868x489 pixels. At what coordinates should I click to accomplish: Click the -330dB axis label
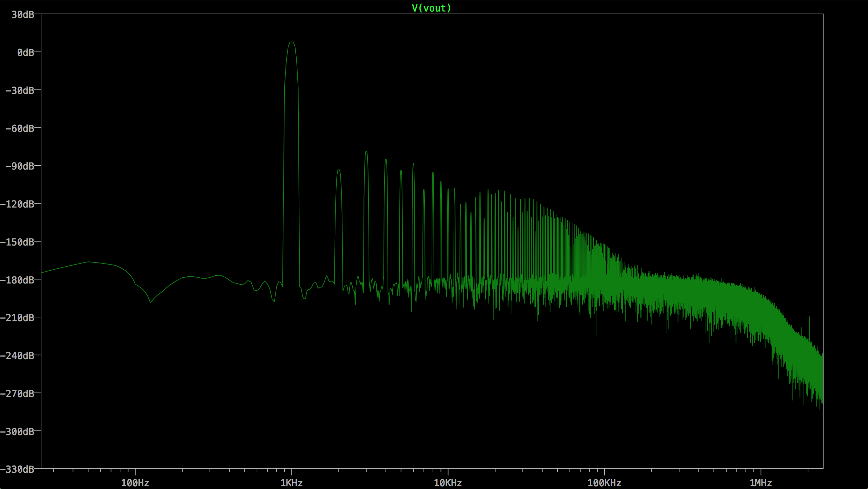coord(17,469)
